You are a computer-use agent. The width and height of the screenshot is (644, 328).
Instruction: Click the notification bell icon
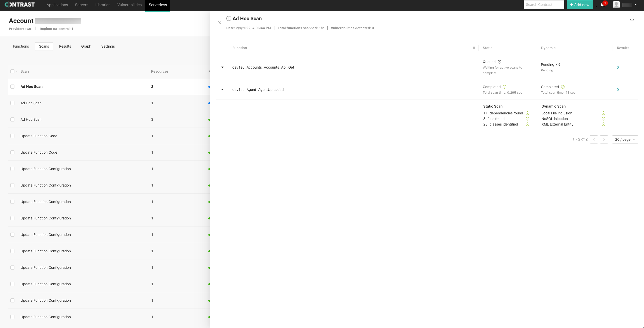tap(603, 4)
